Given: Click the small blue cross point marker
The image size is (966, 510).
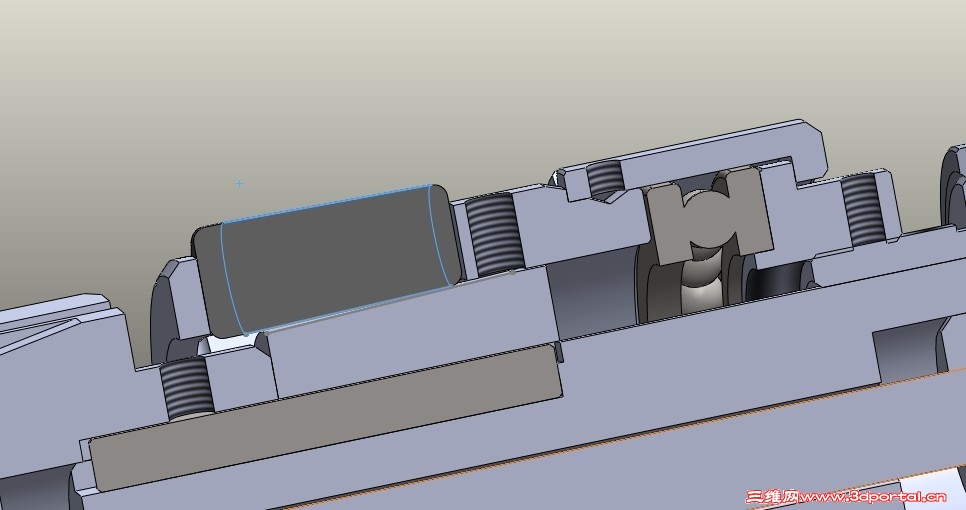Looking at the screenshot, I should pos(239,183).
